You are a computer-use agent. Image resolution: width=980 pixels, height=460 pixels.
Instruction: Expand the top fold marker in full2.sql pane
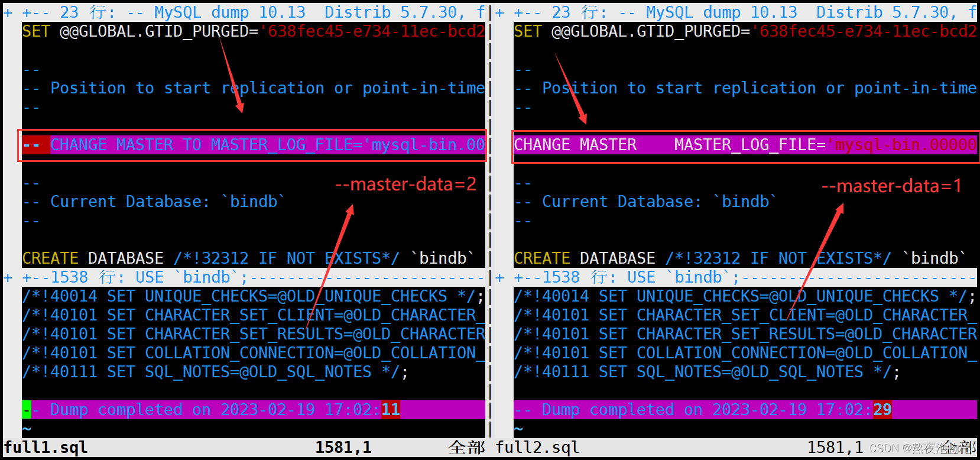[499, 12]
